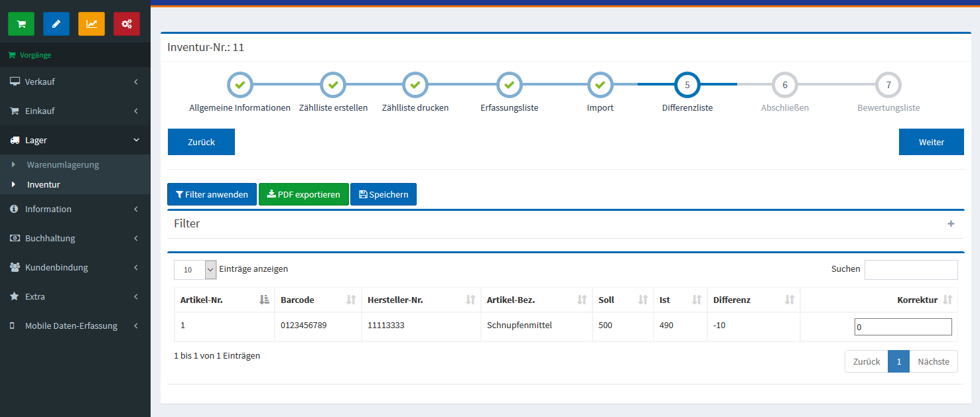Sort table by Artikel-Nr. column sort icon
Image resolution: width=980 pixels, height=417 pixels.
coord(264,300)
